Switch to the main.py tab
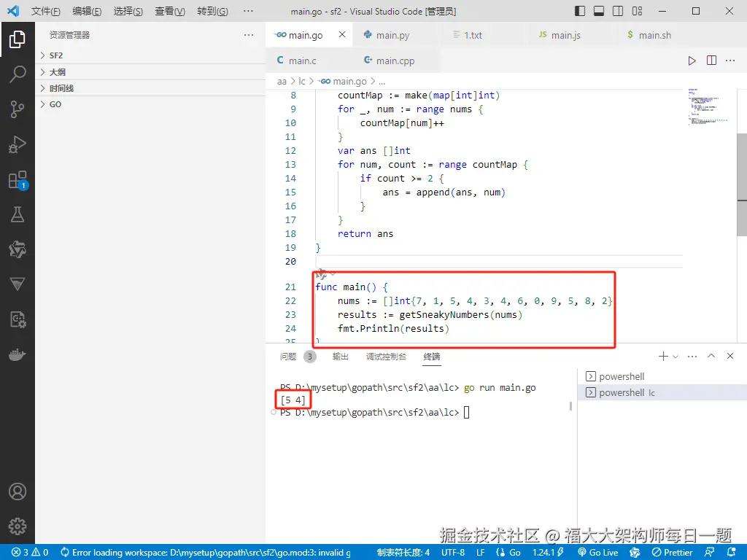 point(393,35)
